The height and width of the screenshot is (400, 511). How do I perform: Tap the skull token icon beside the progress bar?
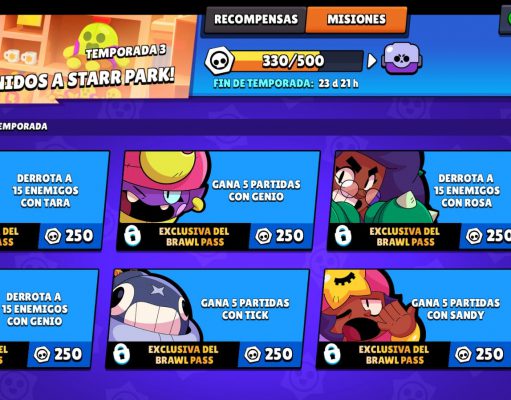pyautogui.click(x=219, y=61)
